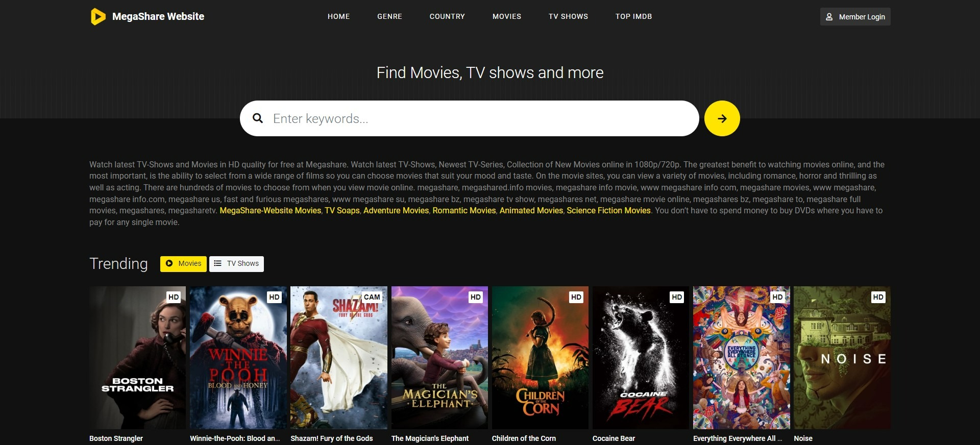The height and width of the screenshot is (445, 980).
Task: Open Shazam! Fury of the Gods poster
Action: pyautogui.click(x=339, y=358)
